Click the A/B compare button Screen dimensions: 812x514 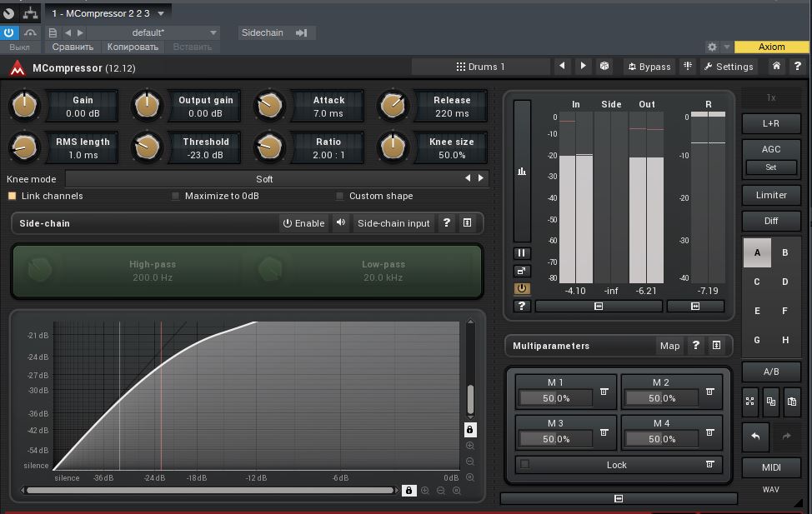click(770, 372)
